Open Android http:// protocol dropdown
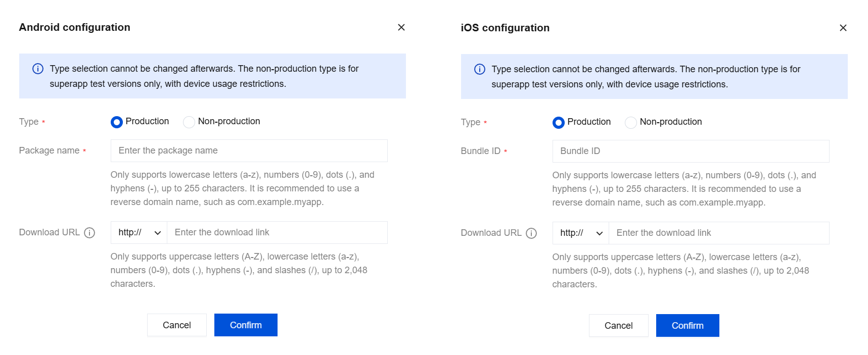The height and width of the screenshot is (355, 868). (x=139, y=233)
